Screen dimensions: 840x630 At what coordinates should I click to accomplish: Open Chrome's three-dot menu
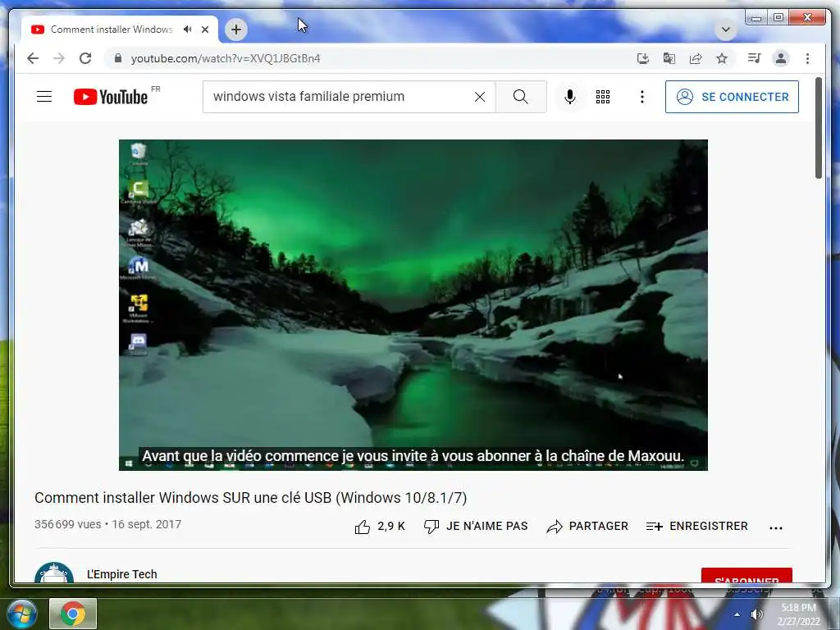pyautogui.click(x=807, y=58)
